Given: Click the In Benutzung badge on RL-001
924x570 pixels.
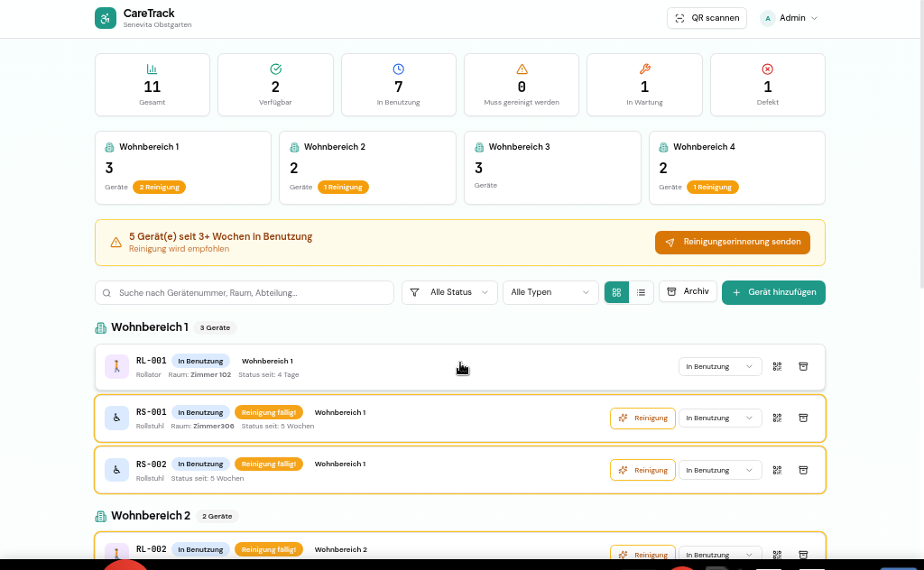Looking at the screenshot, I should tap(200, 361).
